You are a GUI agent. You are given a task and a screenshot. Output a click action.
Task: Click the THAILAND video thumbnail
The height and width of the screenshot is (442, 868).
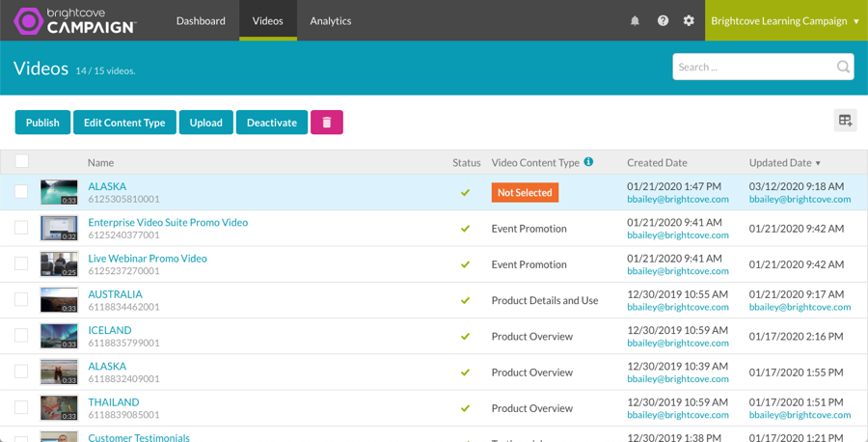pos(59,408)
